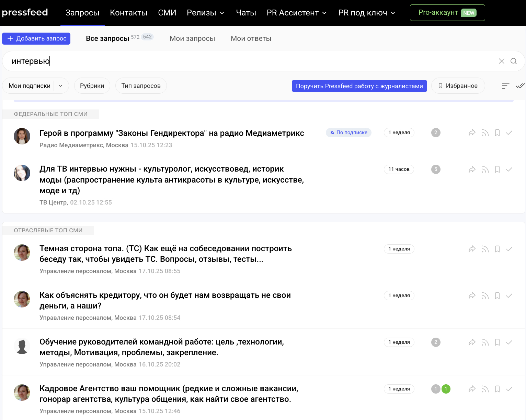Viewport: 526px width, 420px height.
Task: Click the Добавить запрос button
Action: click(x=36, y=38)
